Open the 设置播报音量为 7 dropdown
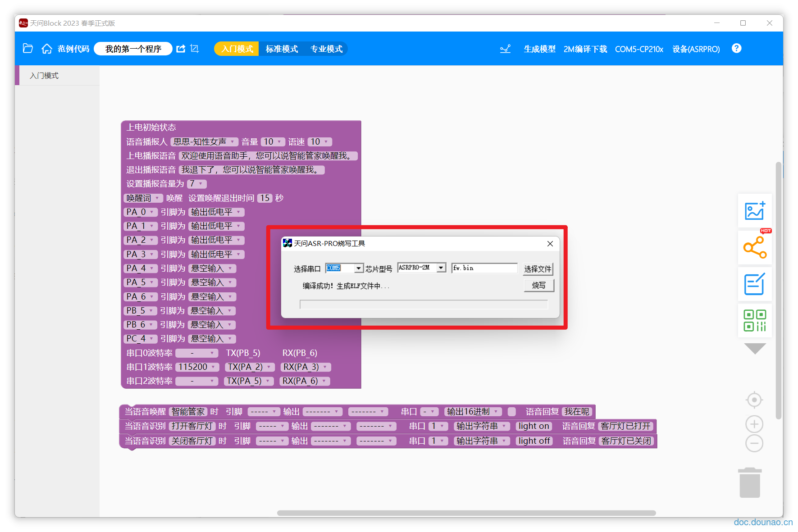Screen dimensions: 798x532 click(197, 184)
